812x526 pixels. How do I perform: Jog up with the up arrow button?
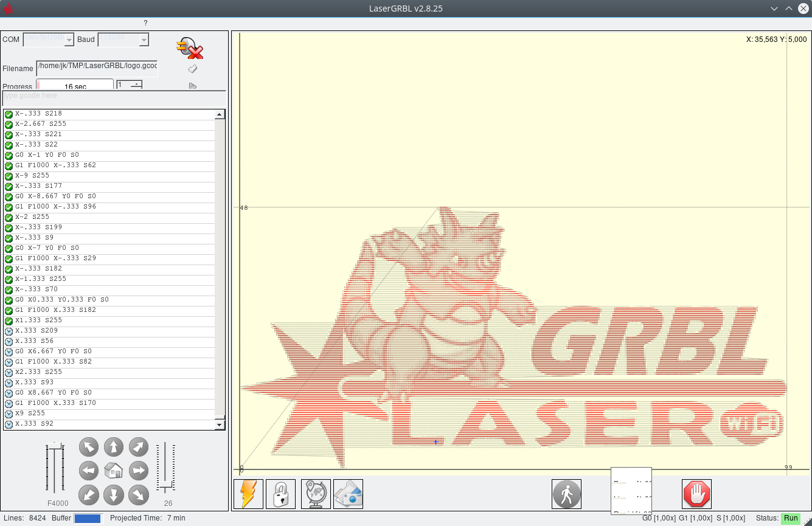click(x=114, y=447)
